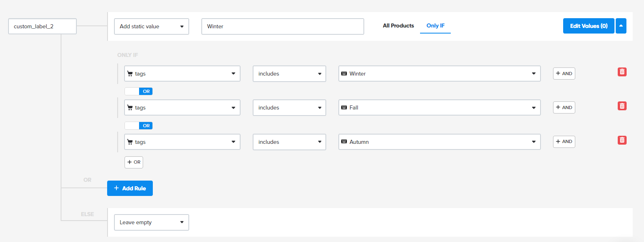This screenshot has width=644, height=242.
Task: Expand the tags field dropdown in Fall row
Action: point(182,108)
